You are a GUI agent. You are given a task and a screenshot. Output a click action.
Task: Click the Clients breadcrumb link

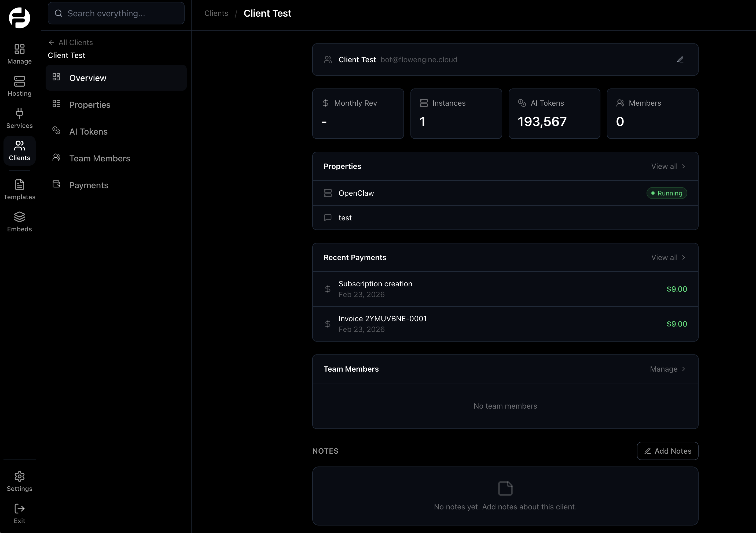click(x=216, y=13)
